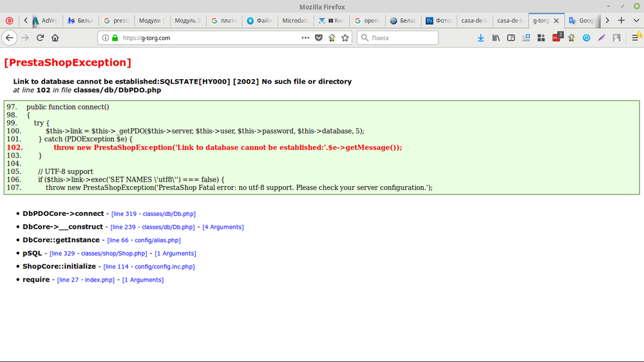
Task: Focus the Поиск search field
Action: click(x=397, y=38)
